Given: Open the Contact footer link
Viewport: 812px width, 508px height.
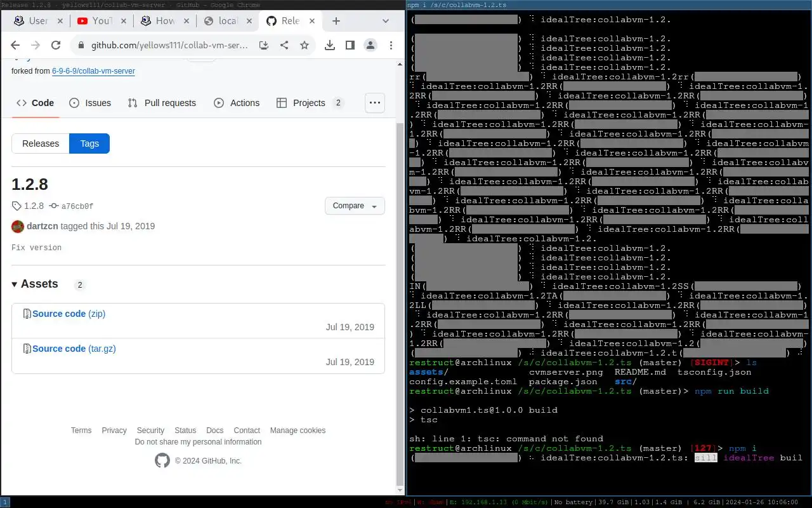Looking at the screenshot, I should (247, 431).
